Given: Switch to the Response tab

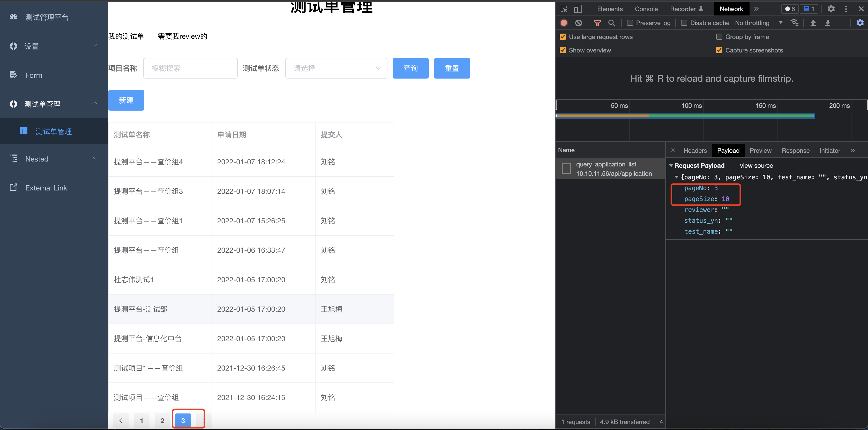Looking at the screenshot, I should 795,150.
